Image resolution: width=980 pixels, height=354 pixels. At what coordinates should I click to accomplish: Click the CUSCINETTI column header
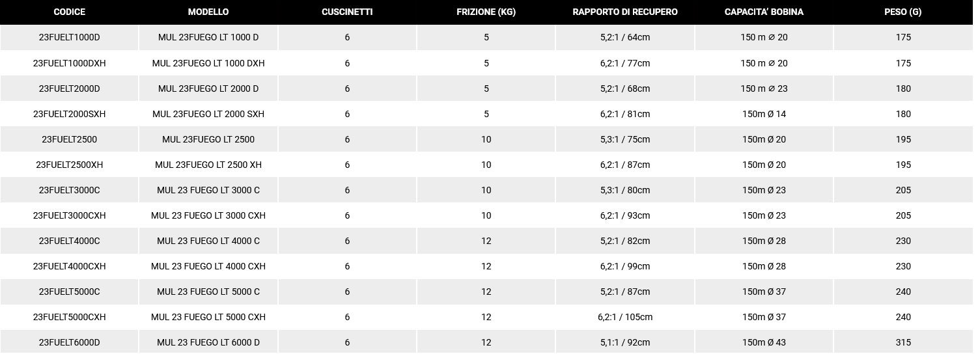347,12
